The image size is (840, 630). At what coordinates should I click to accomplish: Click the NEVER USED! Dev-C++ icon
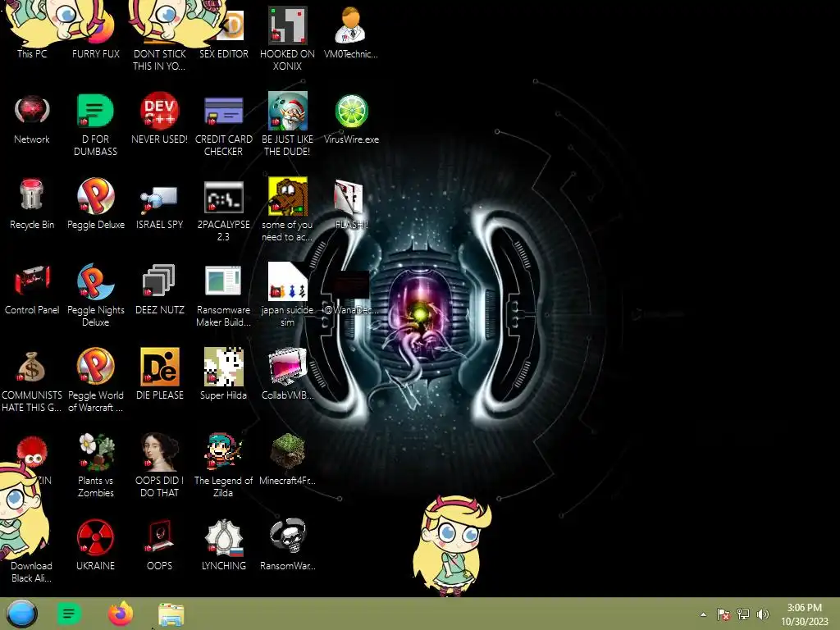[x=159, y=119]
